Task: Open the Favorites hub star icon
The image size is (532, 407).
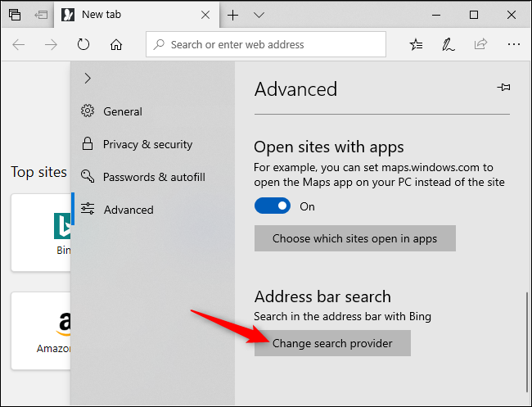Action: tap(416, 44)
